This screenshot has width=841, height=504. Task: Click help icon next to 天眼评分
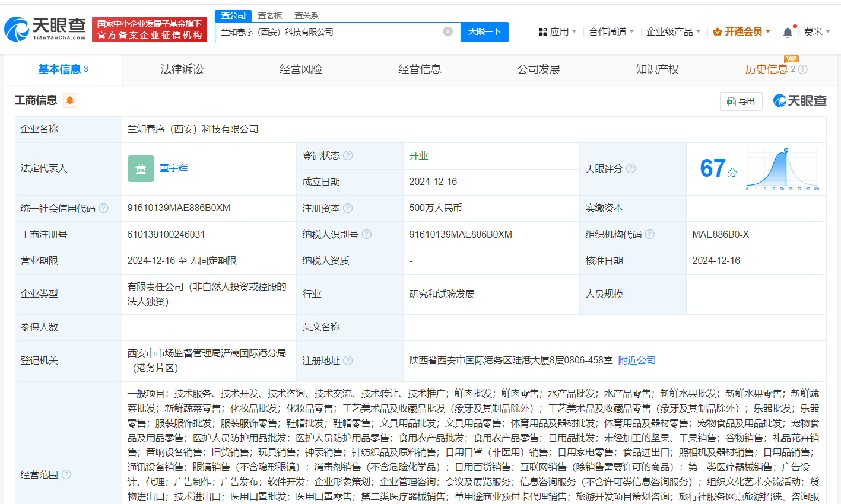(x=631, y=168)
